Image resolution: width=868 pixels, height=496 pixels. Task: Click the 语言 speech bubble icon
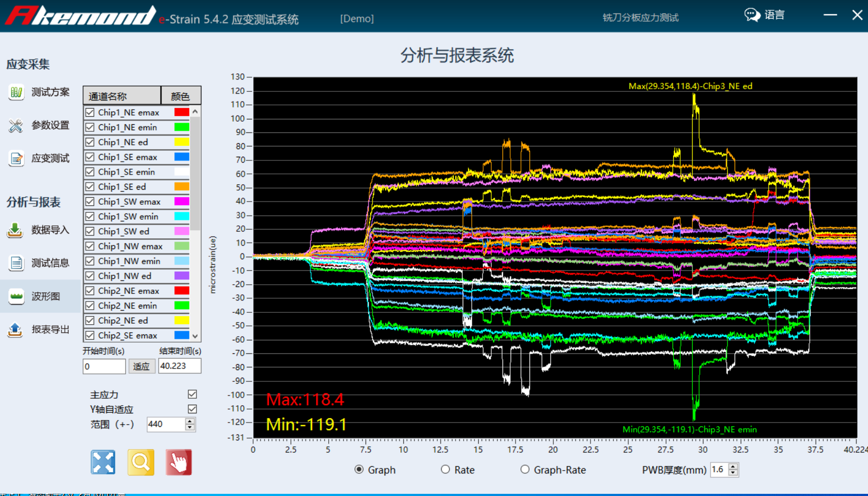click(752, 15)
